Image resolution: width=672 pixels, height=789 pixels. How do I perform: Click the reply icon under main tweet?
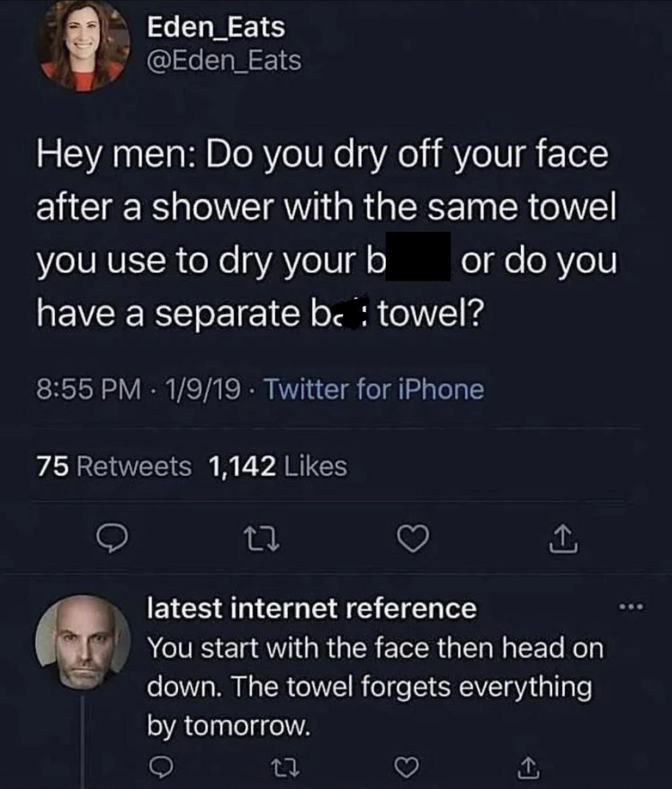point(112,539)
